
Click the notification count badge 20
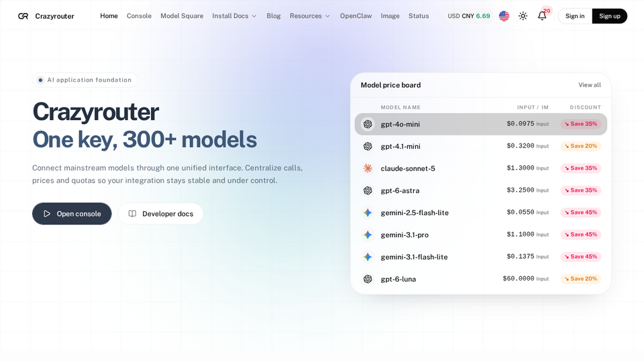[x=547, y=11]
